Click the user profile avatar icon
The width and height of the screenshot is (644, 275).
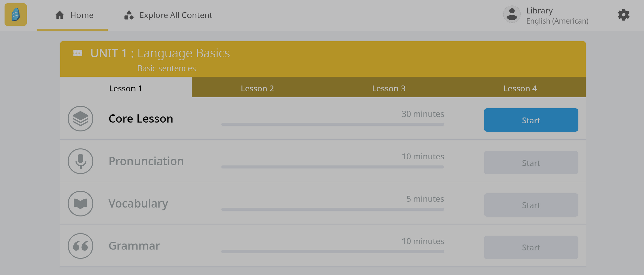pyautogui.click(x=512, y=15)
